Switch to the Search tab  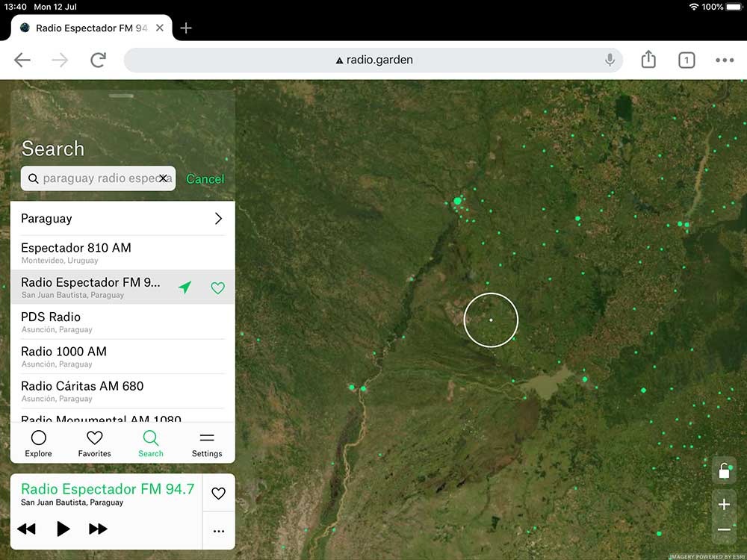[x=151, y=444]
